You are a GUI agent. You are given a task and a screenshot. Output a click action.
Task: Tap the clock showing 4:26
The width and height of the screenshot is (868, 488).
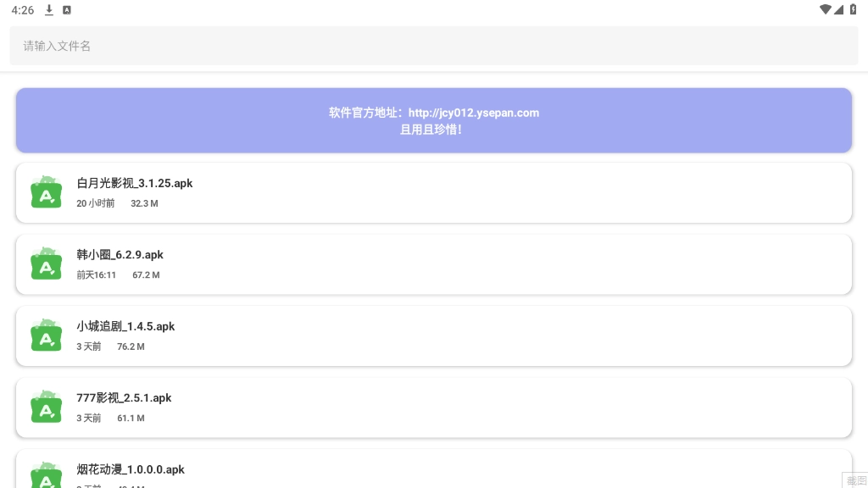(23, 10)
